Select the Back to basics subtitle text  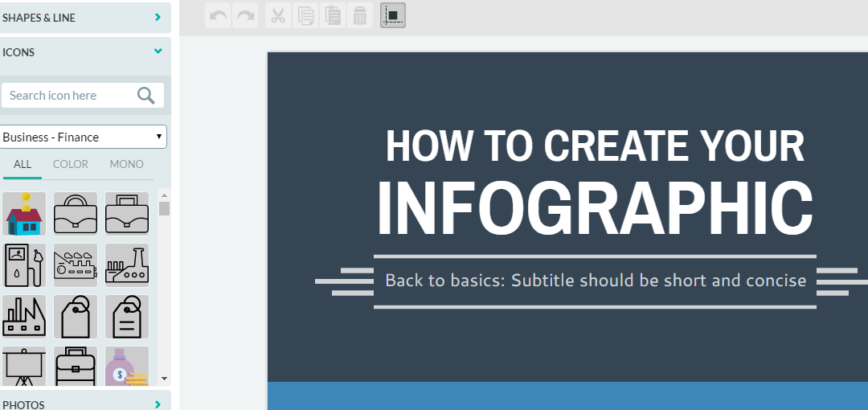click(596, 281)
